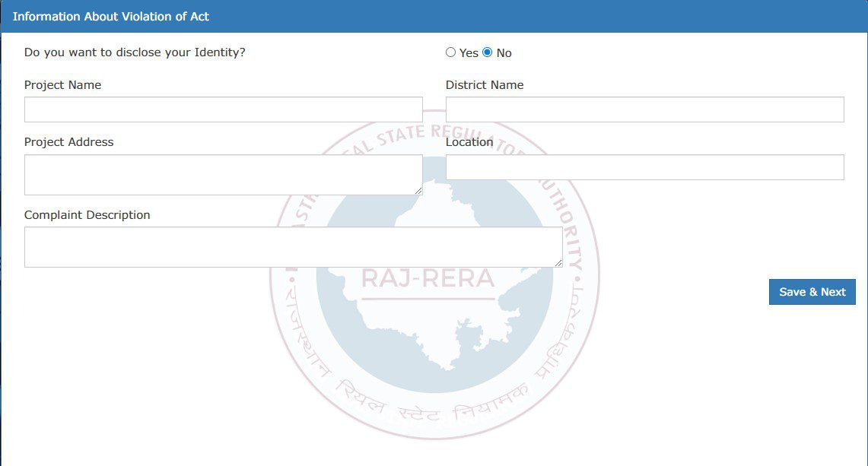Screen dimensions: 868x466
Task: Click the No label next to its radio
Action: pos(503,52)
